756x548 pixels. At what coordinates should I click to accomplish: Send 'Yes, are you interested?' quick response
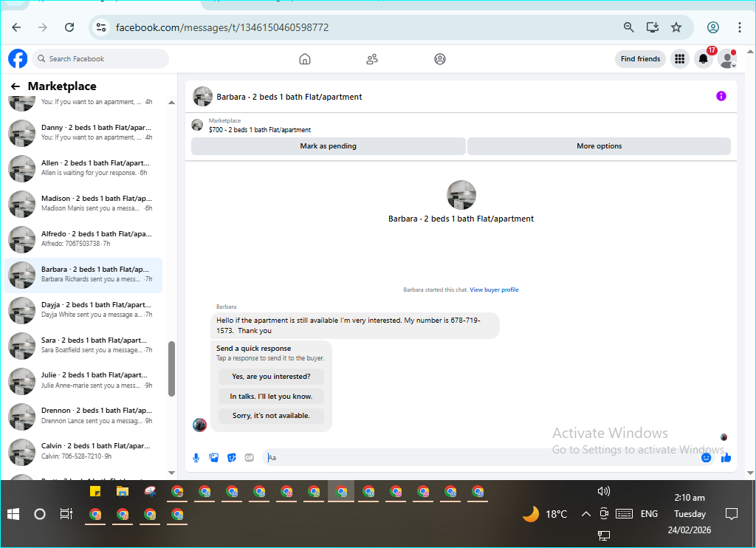(x=271, y=376)
